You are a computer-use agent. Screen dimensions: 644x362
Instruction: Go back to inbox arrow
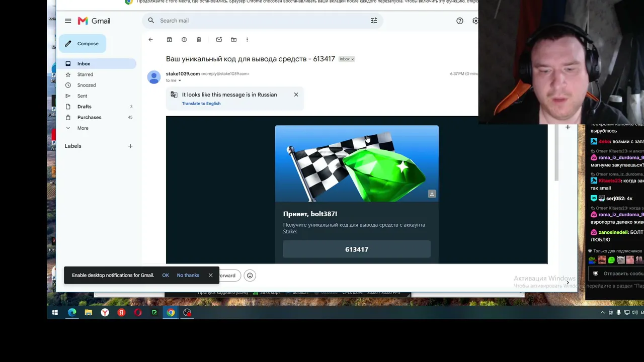pyautogui.click(x=150, y=40)
